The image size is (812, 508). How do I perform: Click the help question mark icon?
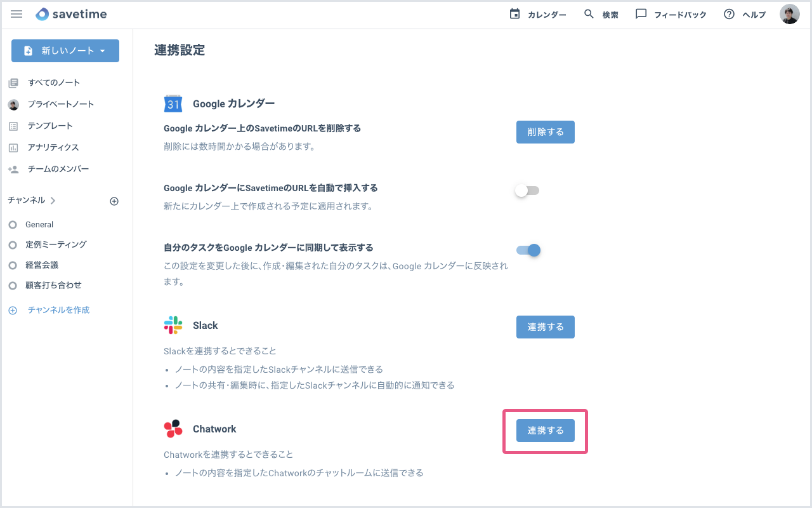(x=729, y=14)
